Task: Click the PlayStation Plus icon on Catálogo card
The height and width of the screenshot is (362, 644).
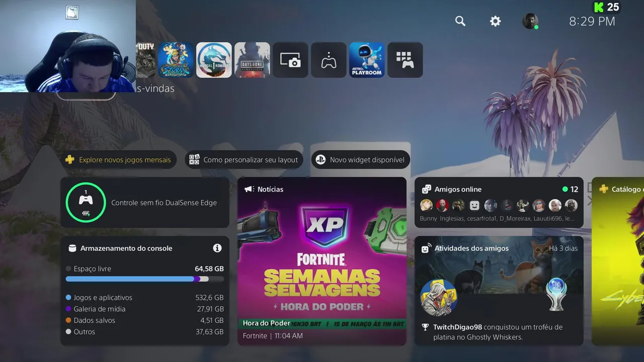Action: 604,189
